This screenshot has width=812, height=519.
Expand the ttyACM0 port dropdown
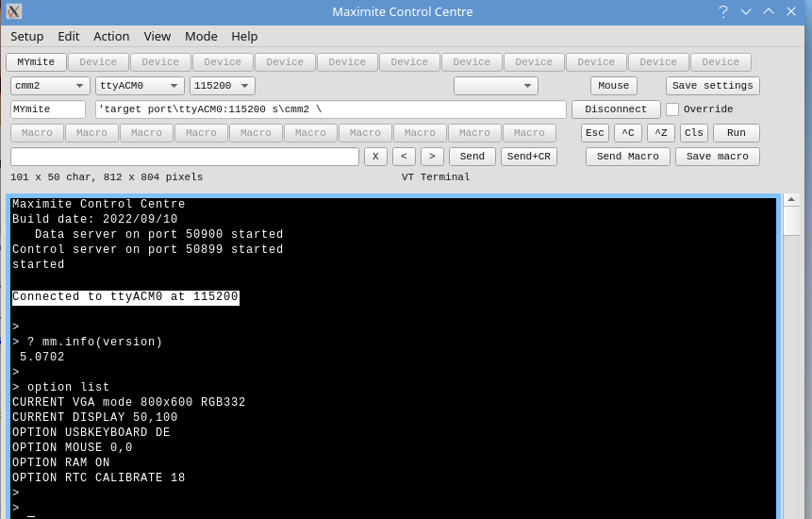[x=140, y=86]
